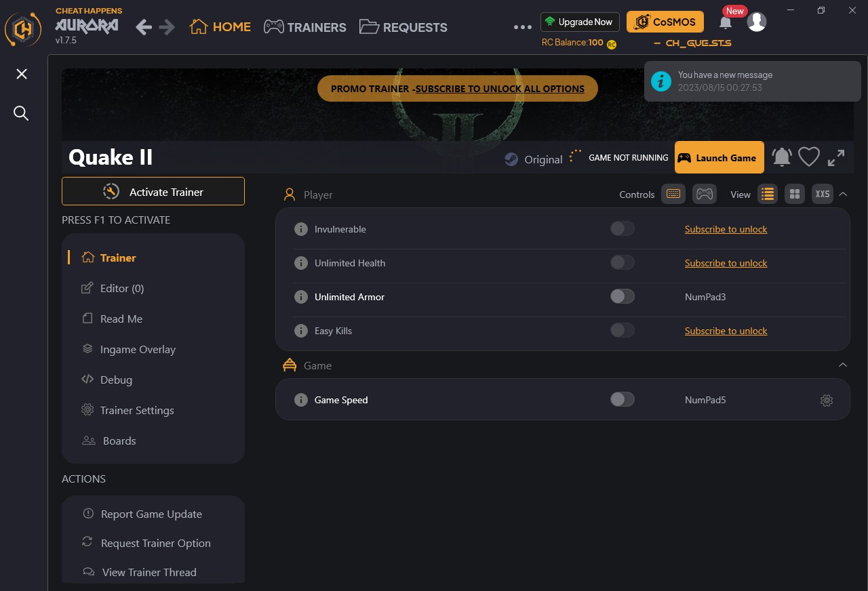Click the game alert bell icon
Screen dimensions: 868x591
781,157
